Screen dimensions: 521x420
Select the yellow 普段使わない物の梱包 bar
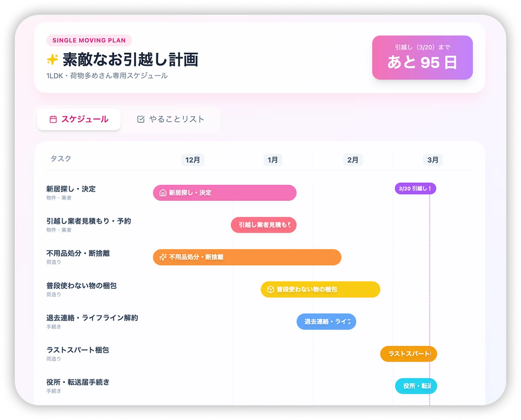320,289
